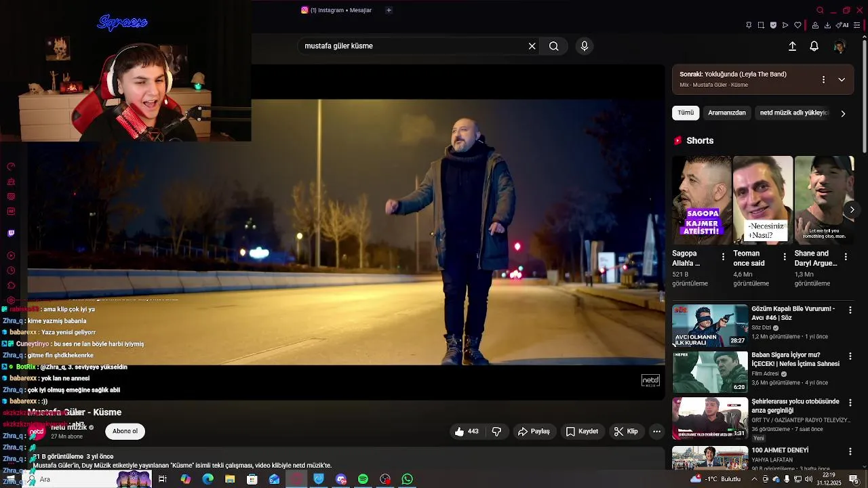Open options for Teoman once said short
The width and height of the screenshot is (868, 488).
click(x=785, y=257)
